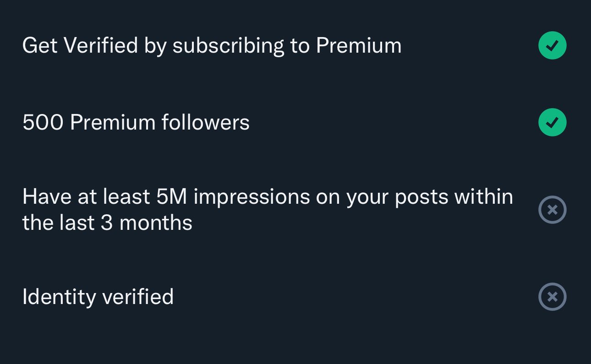The width and height of the screenshot is (591, 364).
Task: Click the word within in the impressions requirement
Action: (483, 197)
